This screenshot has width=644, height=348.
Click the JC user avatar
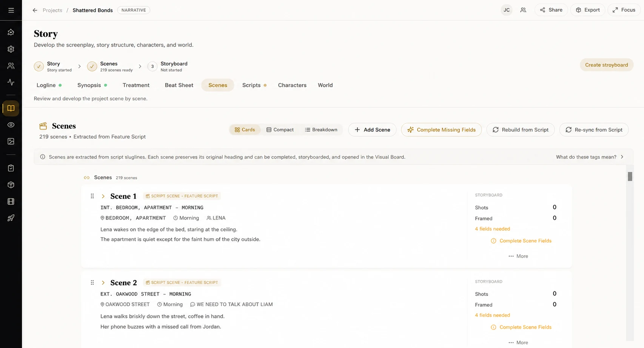coord(507,10)
